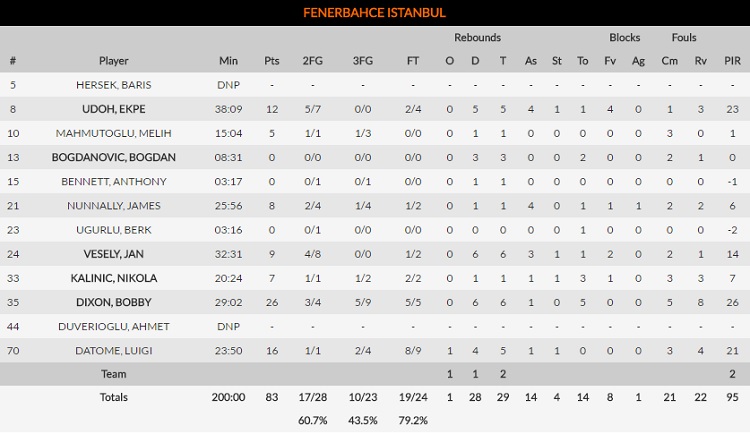750x434 pixels.
Task: Select the Totals row label
Action: 114,397
